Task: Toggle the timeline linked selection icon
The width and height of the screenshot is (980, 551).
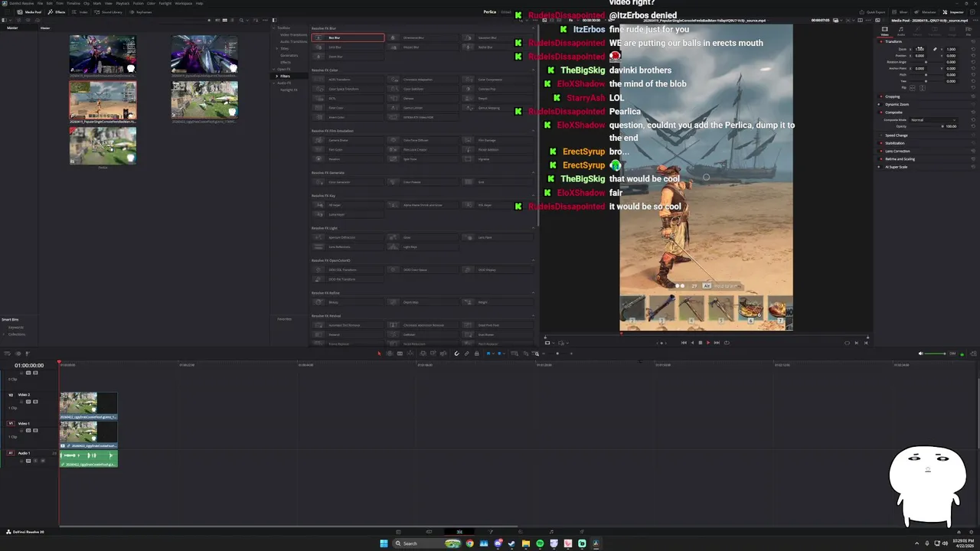Action: pos(466,354)
